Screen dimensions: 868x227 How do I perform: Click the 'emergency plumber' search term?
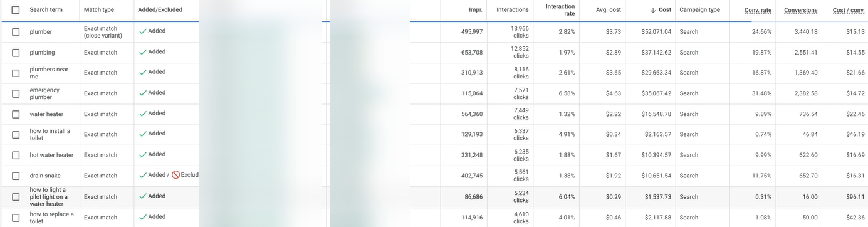coord(44,93)
